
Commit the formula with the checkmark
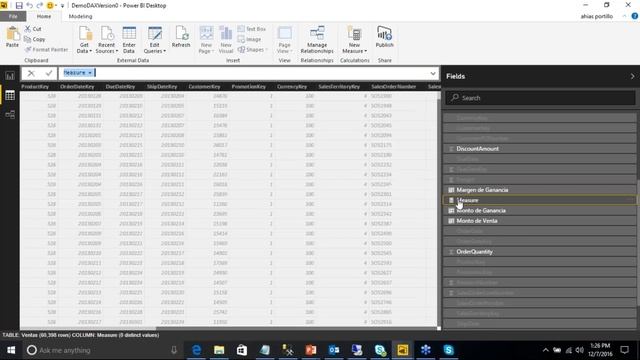(x=49, y=73)
